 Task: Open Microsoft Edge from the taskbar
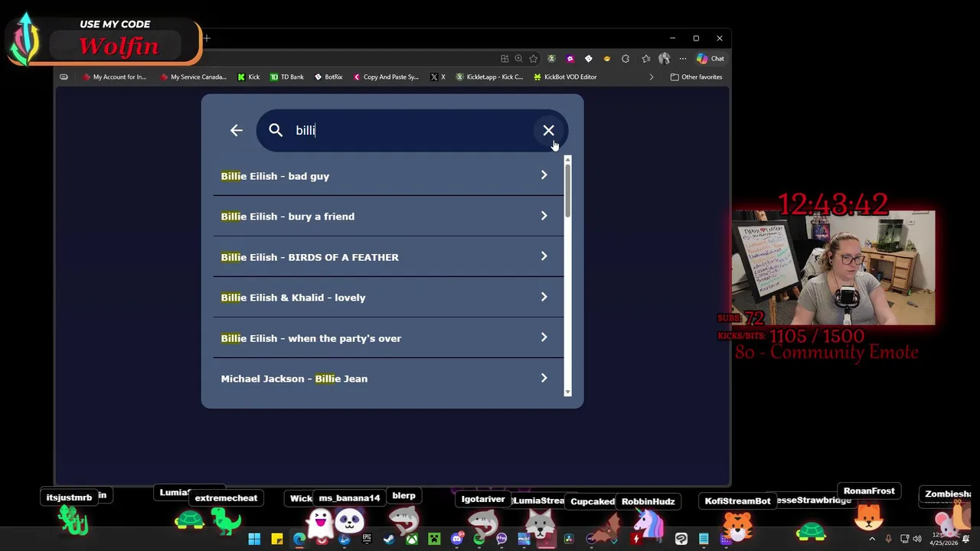pos(299,540)
